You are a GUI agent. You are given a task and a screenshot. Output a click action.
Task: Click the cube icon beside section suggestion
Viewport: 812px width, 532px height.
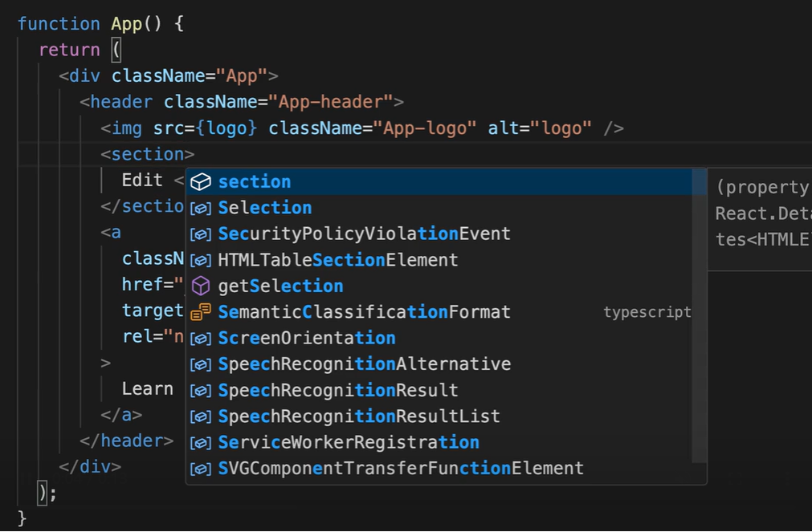coord(201,182)
